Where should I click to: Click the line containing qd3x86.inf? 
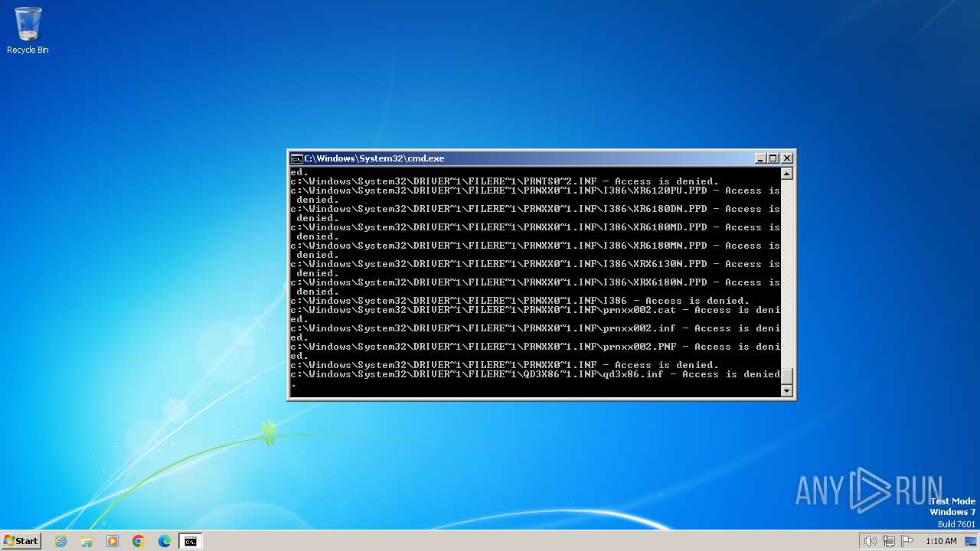coord(535,374)
